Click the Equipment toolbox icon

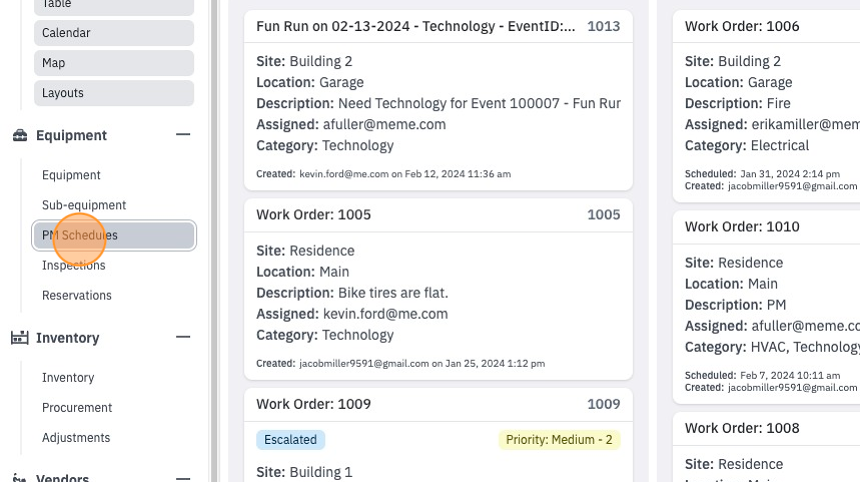(x=20, y=135)
